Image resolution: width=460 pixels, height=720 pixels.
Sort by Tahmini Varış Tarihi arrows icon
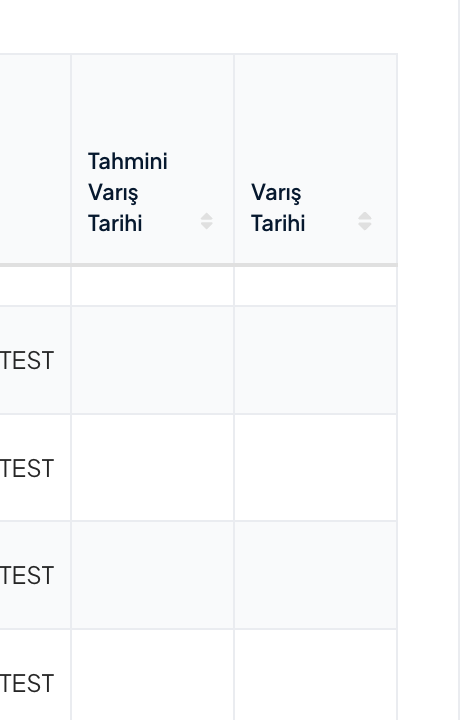click(x=207, y=221)
